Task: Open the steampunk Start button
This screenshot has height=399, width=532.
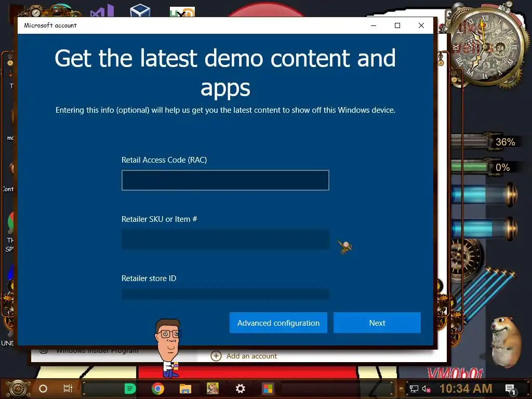Action: coord(18,389)
